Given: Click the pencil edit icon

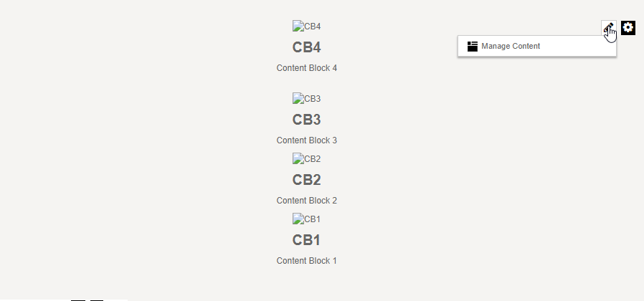Looking at the screenshot, I should click(608, 28).
